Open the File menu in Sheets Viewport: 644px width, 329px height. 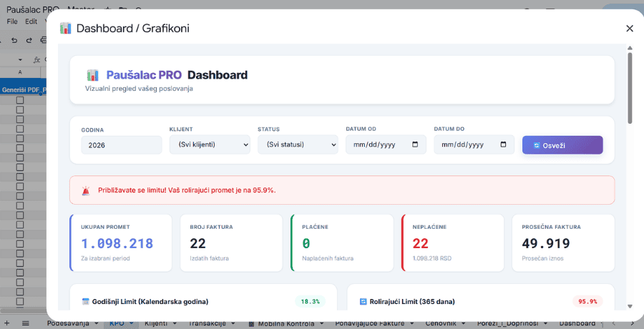[x=12, y=21]
